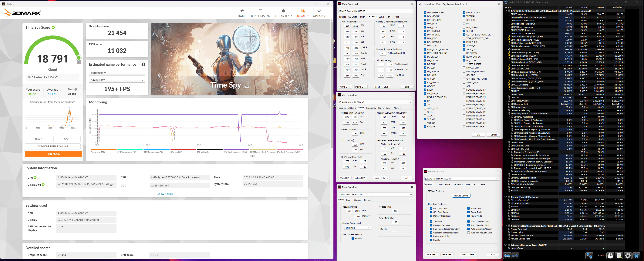Screen dimensions: 644x261
Task: Click the info icon next to Best score
Action: (x=76, y=89)
